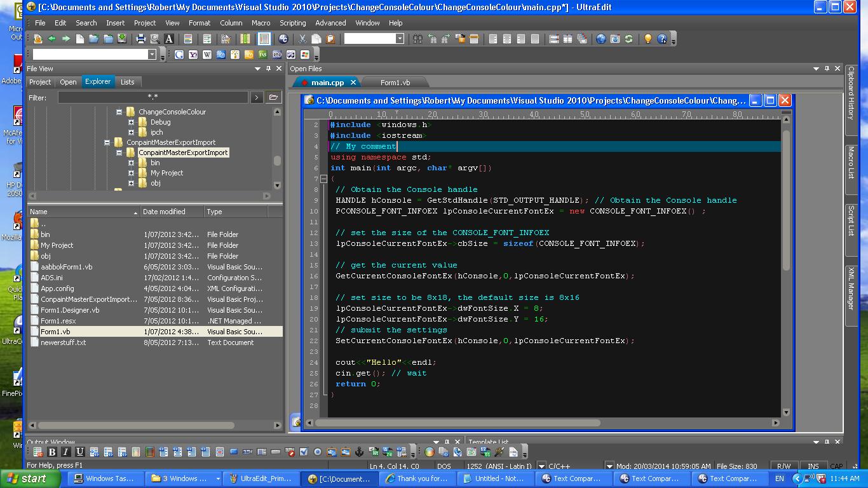Viewport: 868px width, 488px height.
Task: Toggle R/W read-write status indicator
Action: (x=784, y=466)
